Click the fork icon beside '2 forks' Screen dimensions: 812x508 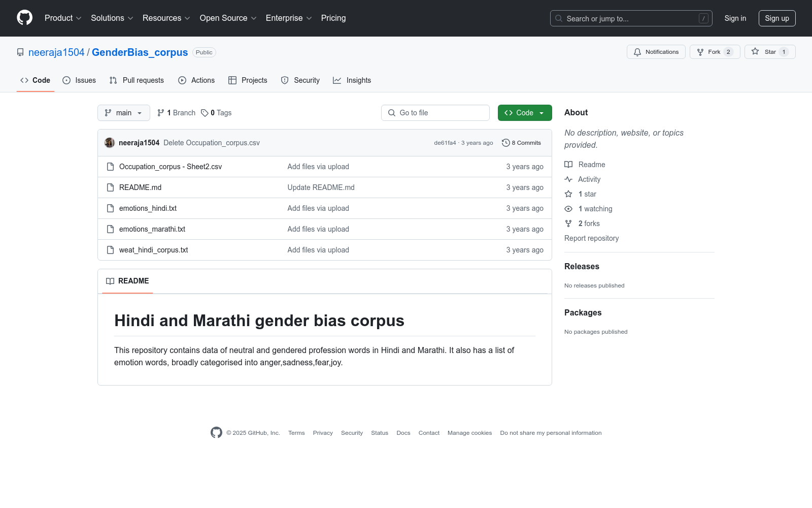568,224
